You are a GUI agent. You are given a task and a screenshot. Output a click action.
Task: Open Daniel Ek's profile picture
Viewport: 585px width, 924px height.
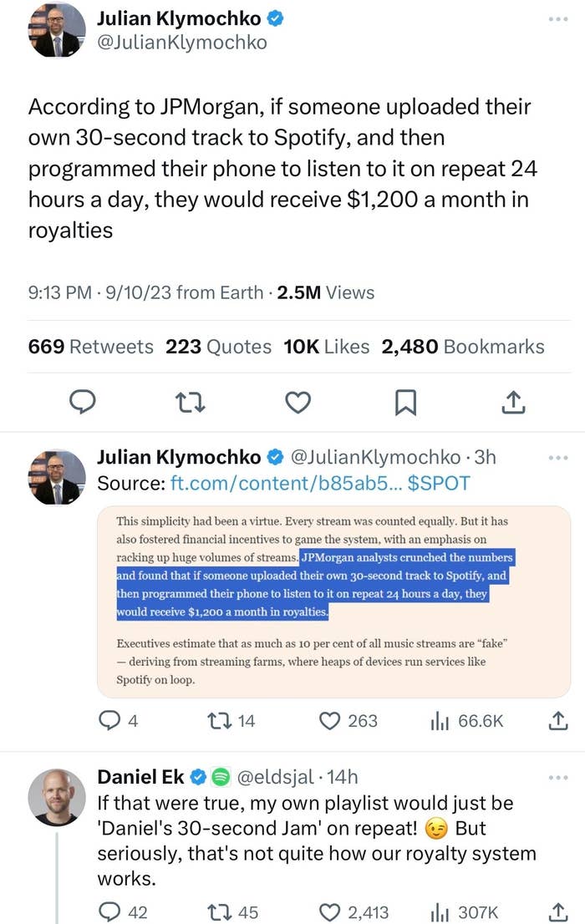pyautogui.click(x=57, y=797)
